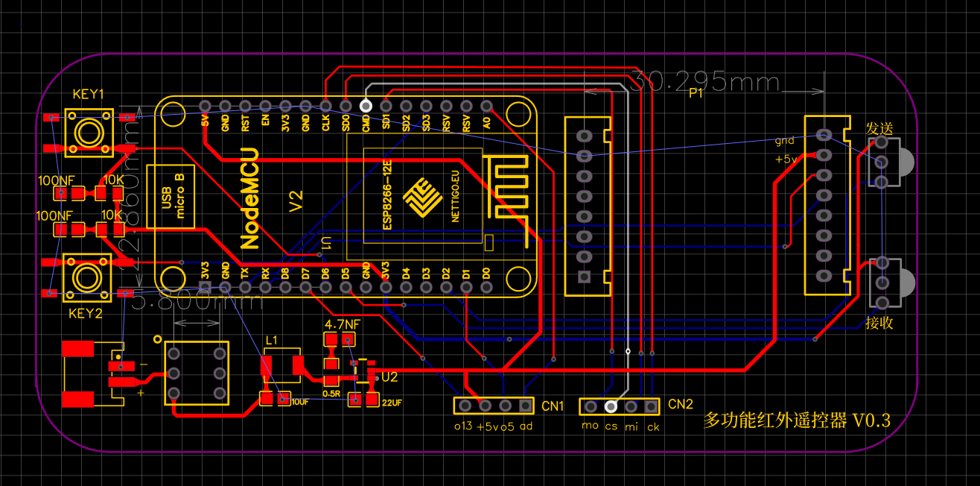Click the L1 inductor footprint
This screenshot has height=486, width=980.
coord(283,365)
